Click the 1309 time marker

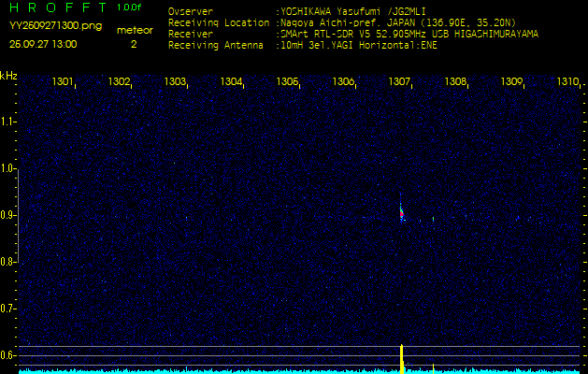point(511,82)
